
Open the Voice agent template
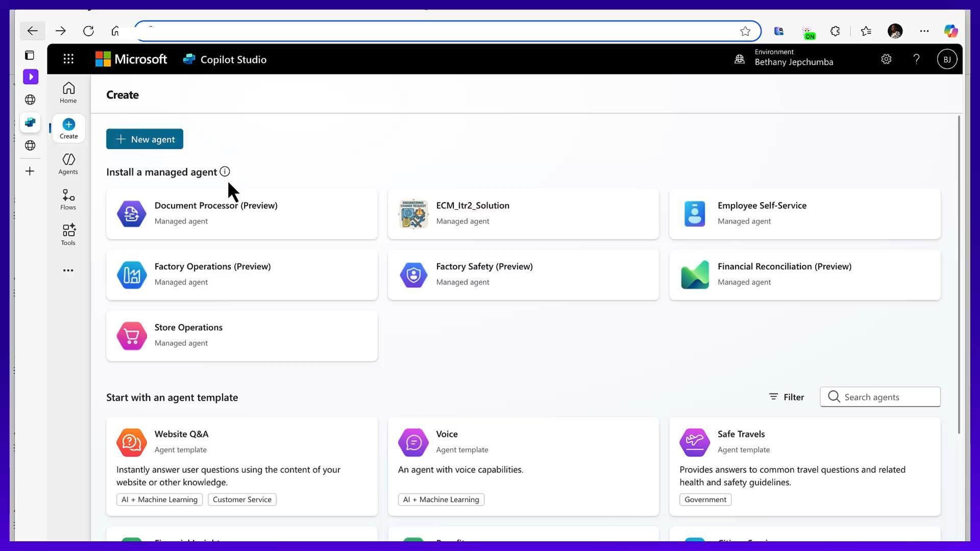click(523, 466)
